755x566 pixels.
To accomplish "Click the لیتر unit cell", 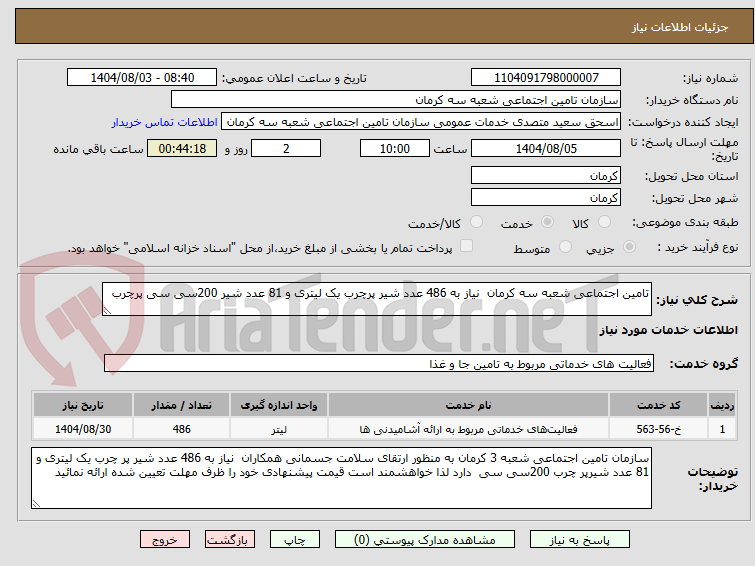I will (x=279, y=429).
